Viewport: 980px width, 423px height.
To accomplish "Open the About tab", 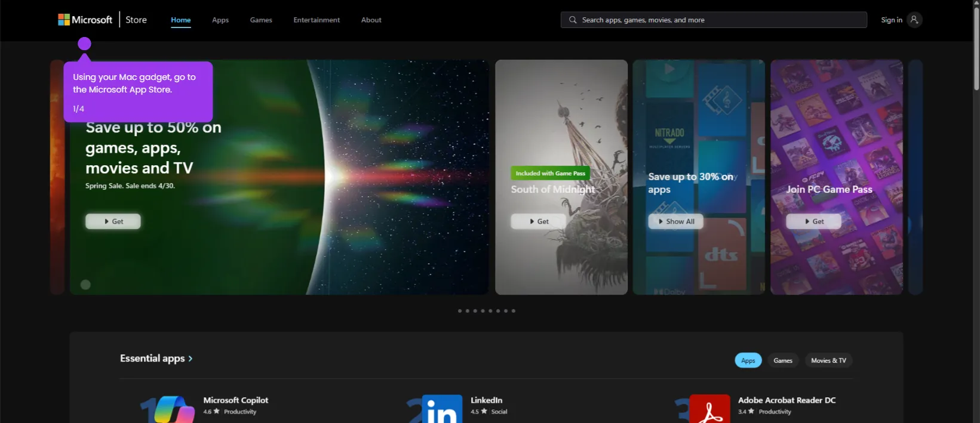I will click(x=371, y=20).
